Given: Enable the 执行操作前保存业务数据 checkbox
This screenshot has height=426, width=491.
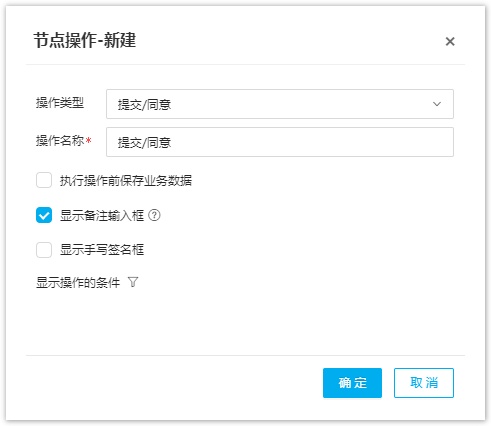Looking at the screenshot, I should coord(44,180).
